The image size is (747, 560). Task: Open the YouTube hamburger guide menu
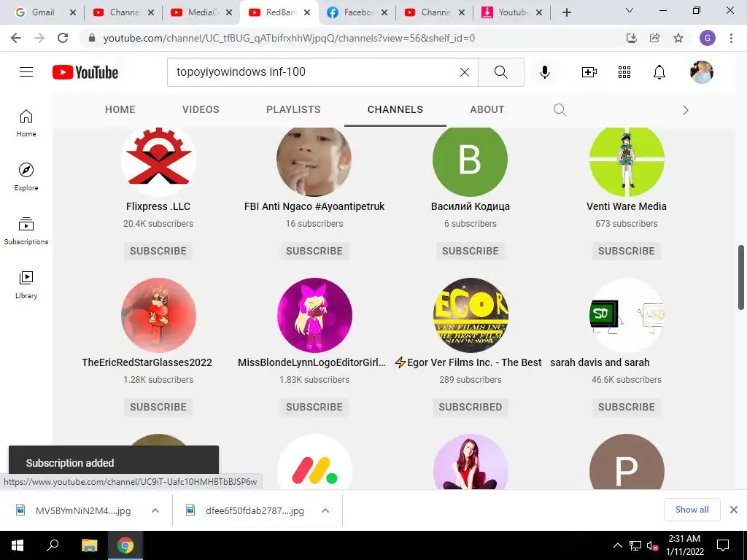point(26,72)
